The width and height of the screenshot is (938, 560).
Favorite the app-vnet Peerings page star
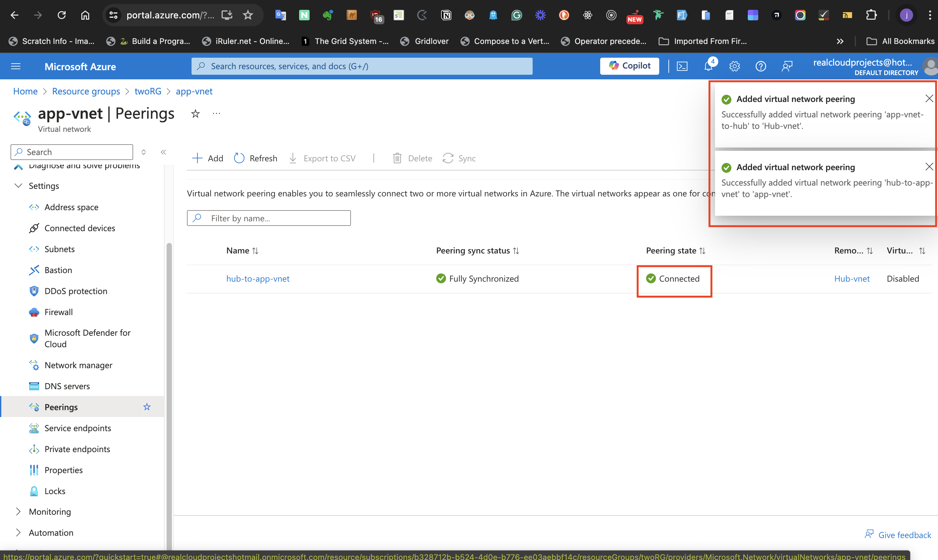click(x=195, y=113)
